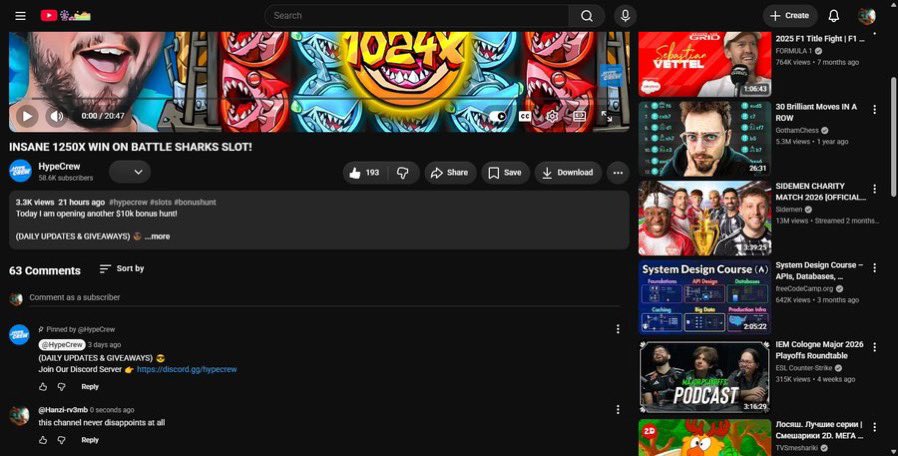Expand the subscription notification dropdown
Screen dimensions: 898x456
pyautogui.click(x=130, y=172)
